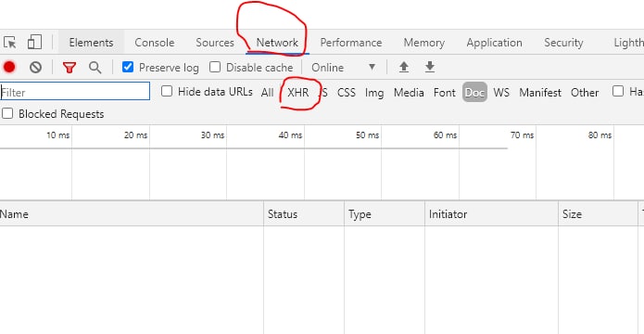Import HAR file with upload arrow
This screenshot has width=644, height=334.
[x=404, y=67]
